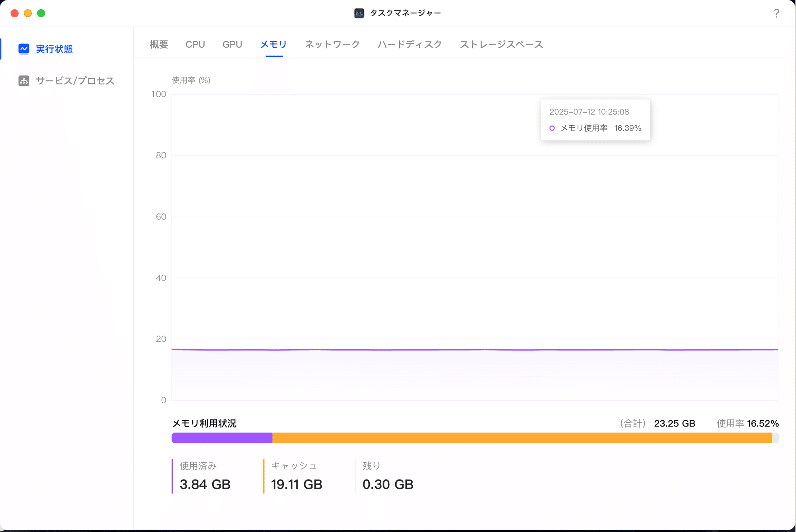This screenshot has width=796, height=532.
Task: Select the 実行状態 chart icon in sidebar
Action: coord(23,49)
